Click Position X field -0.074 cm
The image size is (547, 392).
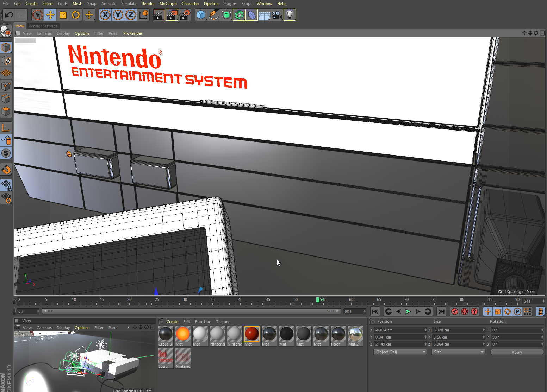coord(400,330)
